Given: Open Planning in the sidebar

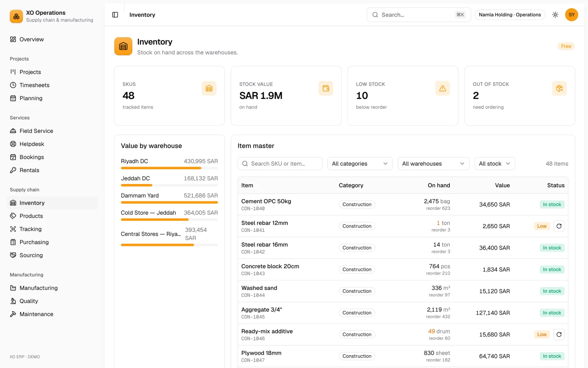Looking at the screenshot, I should coord(52,98).
